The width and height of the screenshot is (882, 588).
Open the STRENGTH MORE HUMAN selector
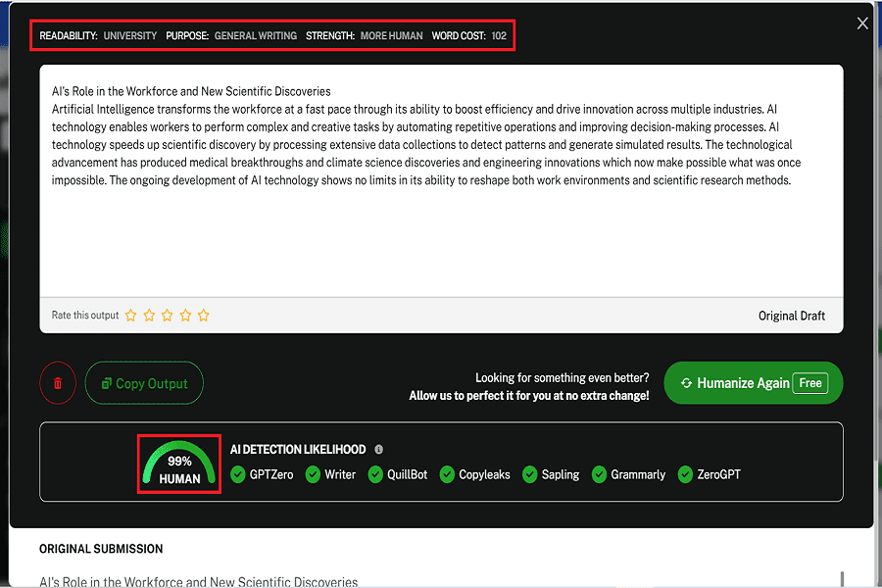tap(392, 35)
